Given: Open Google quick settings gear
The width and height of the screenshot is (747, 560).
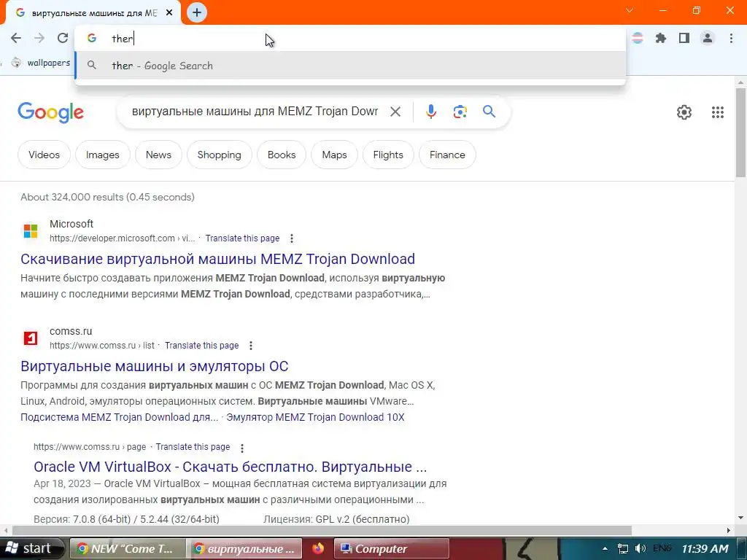Looking at the screenshot, I should coord(684,112).
